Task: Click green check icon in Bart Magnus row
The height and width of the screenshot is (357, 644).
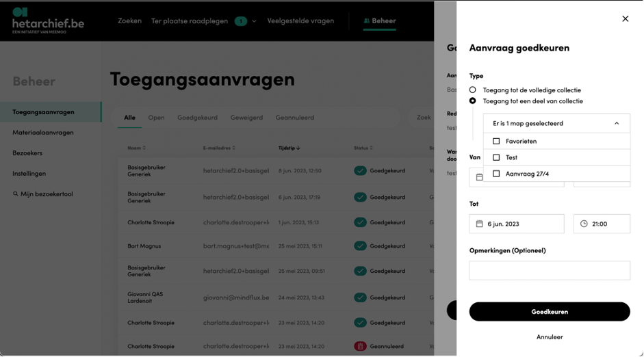Action: pyautogui.click(x=360, y=246)
